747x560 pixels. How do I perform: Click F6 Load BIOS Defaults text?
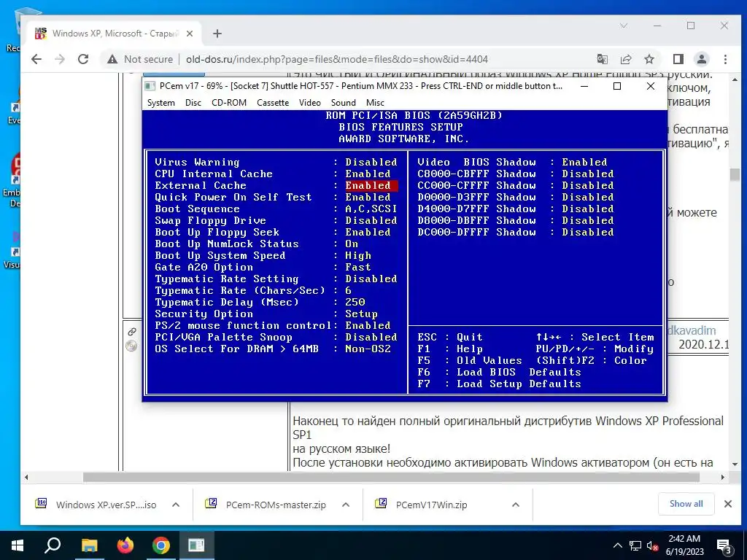(499, 372)
